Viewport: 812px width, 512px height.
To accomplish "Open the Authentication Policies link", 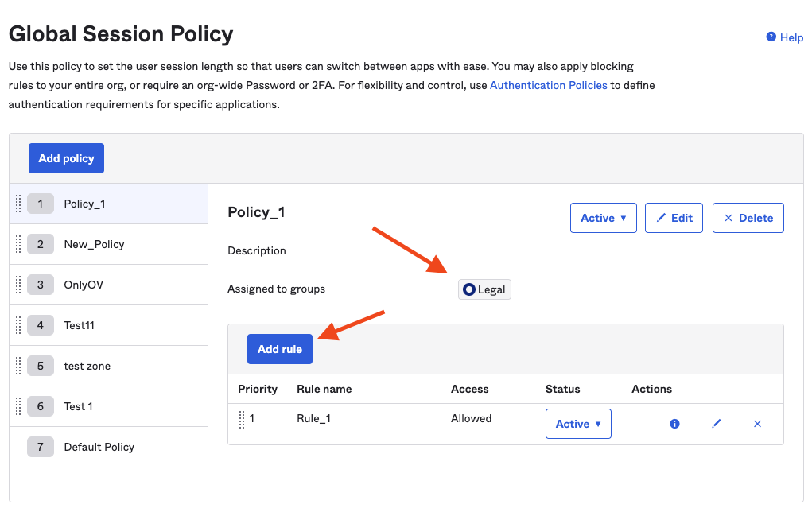I will pos(548,85).
